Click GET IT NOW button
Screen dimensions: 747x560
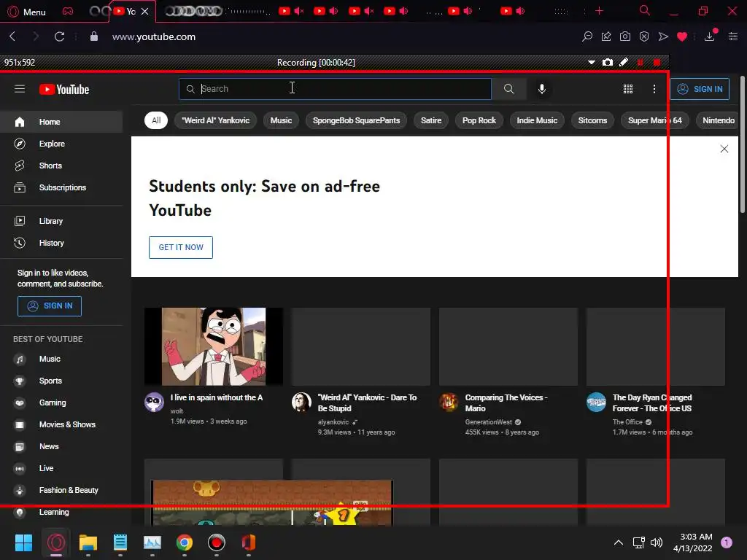(181, 247)
